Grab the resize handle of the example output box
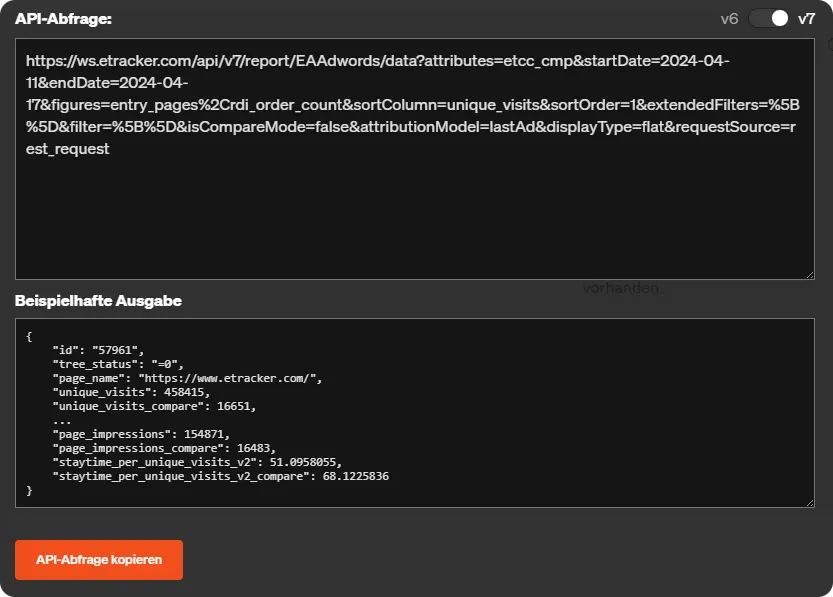The height and width of the screenshot is (597, 833). pos(808,501)
